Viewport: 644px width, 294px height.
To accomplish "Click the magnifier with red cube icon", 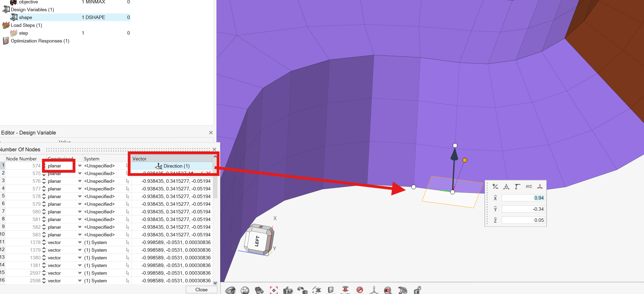I will click(x=388, y=290).
